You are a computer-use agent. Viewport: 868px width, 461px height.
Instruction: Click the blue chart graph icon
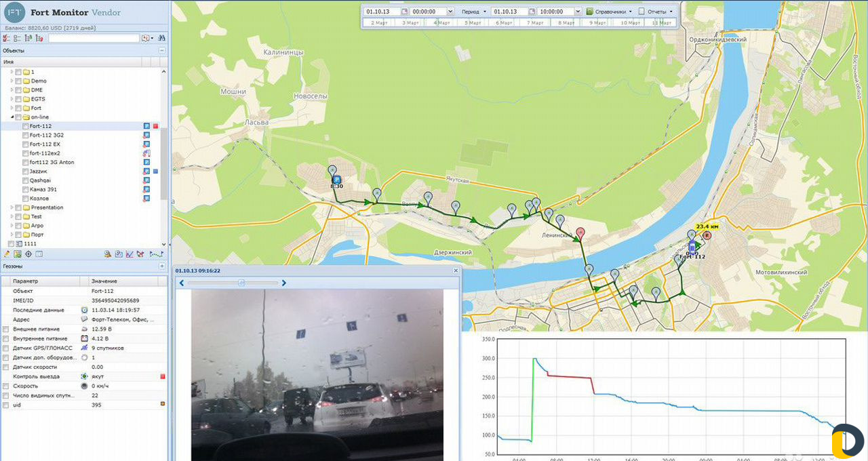click(x=129, y=254)
